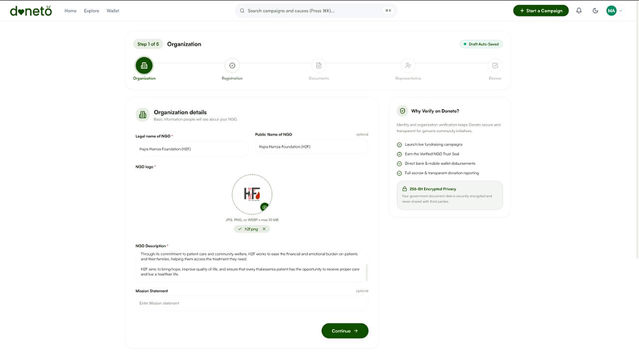Select the Organization step icon
The width and height of the screenshot is (639, 364).
tap(144, 65)
